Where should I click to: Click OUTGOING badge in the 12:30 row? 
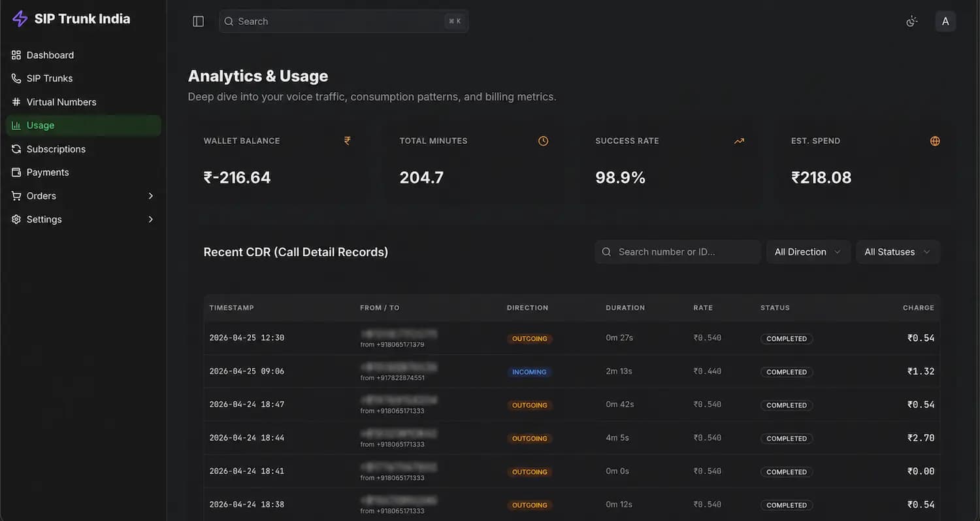530,339
